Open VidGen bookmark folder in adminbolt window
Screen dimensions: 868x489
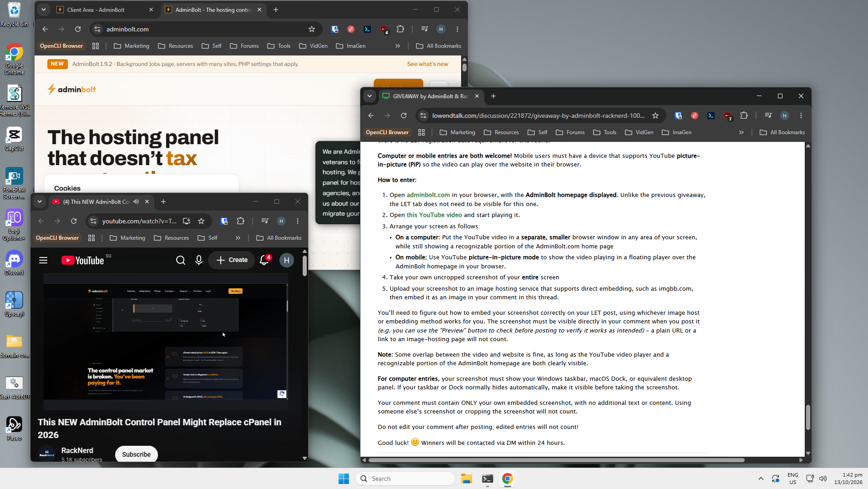coord(314,46)
